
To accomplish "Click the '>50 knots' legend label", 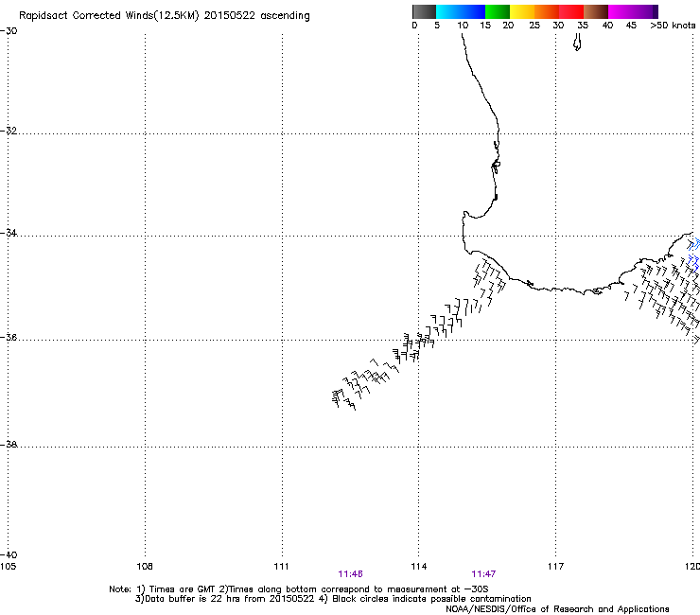I will (673, 26).
